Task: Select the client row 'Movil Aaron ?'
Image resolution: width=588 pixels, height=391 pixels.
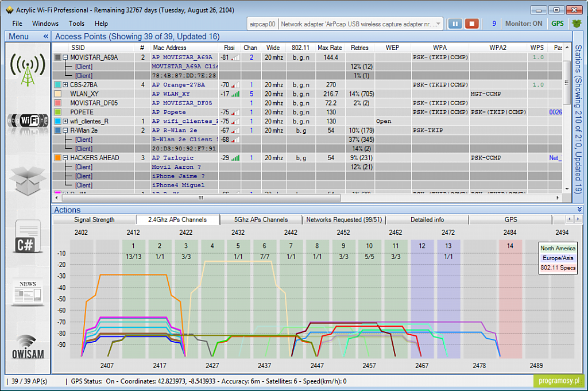Action: (x=308, y=167)
